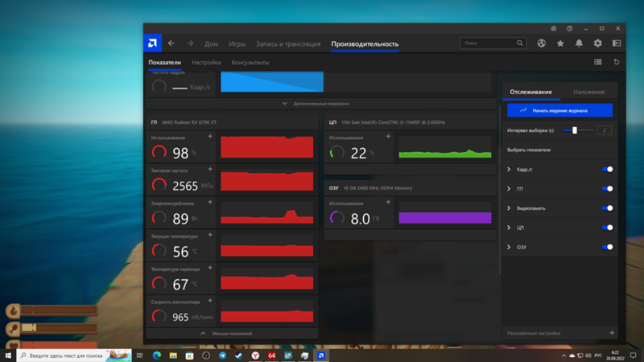This screenshot has height=362, width=644.
Task: Select Показатели subtab
Action: coord(164,63)
